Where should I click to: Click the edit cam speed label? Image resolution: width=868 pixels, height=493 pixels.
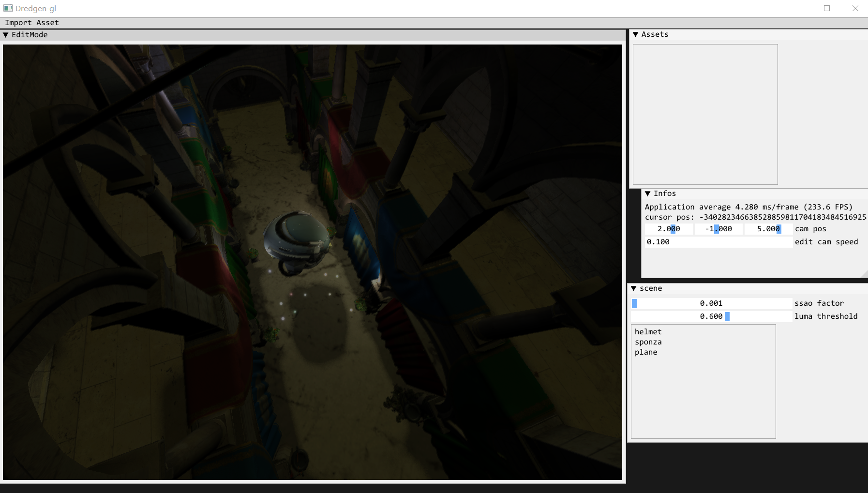coord(826,242)
